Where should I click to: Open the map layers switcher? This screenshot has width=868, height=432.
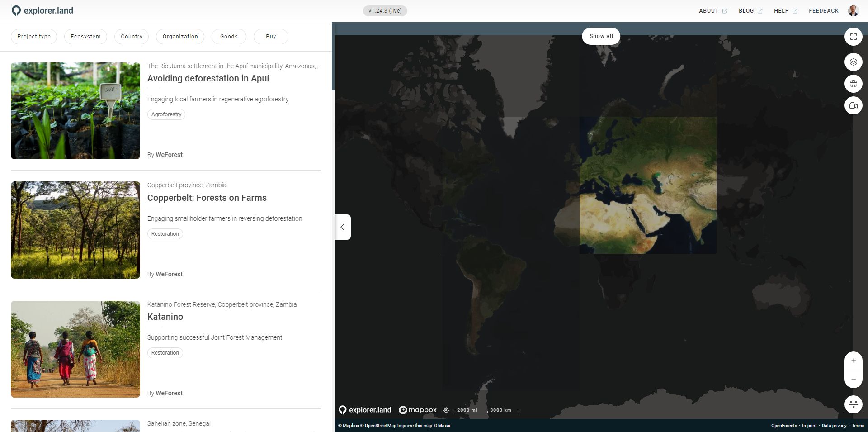(x=854, y=62)
